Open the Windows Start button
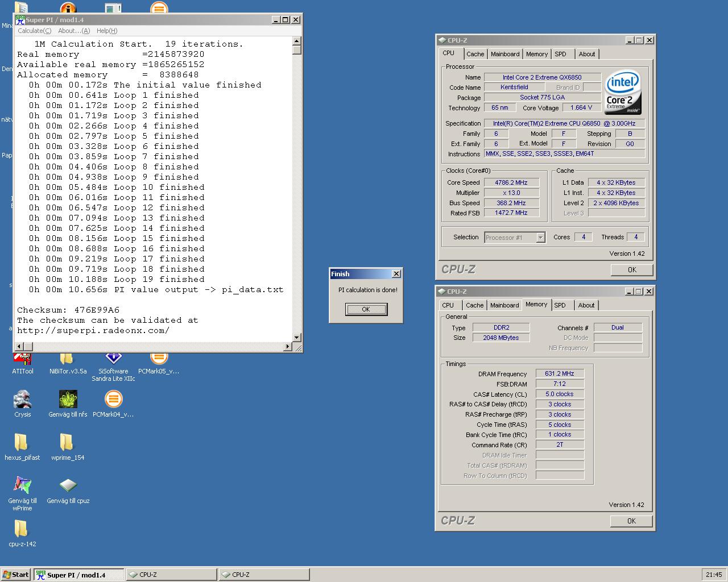The height and width of the screenshot is (582, 728). 15,575
